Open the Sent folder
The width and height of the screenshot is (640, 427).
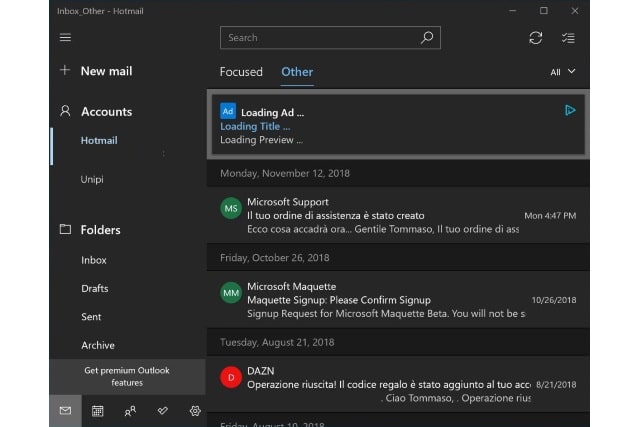pos(91,317)
